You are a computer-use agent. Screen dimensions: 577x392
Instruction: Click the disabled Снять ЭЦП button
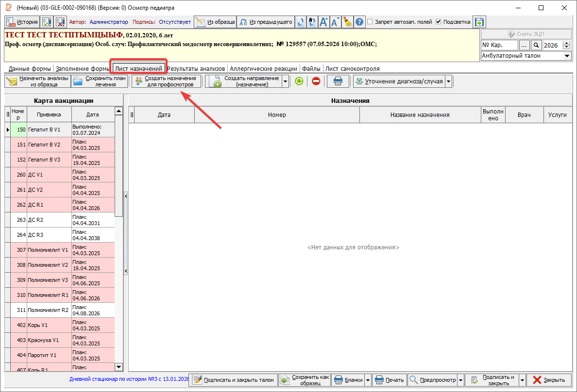point(526,34)
